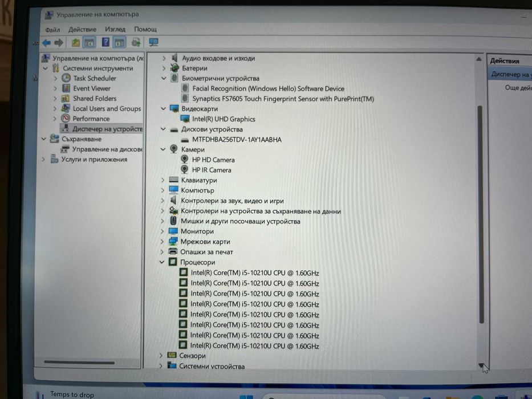Select Системни устройства category
The height and width of the screenshot is (399, 532).
[x=212, y=366]
